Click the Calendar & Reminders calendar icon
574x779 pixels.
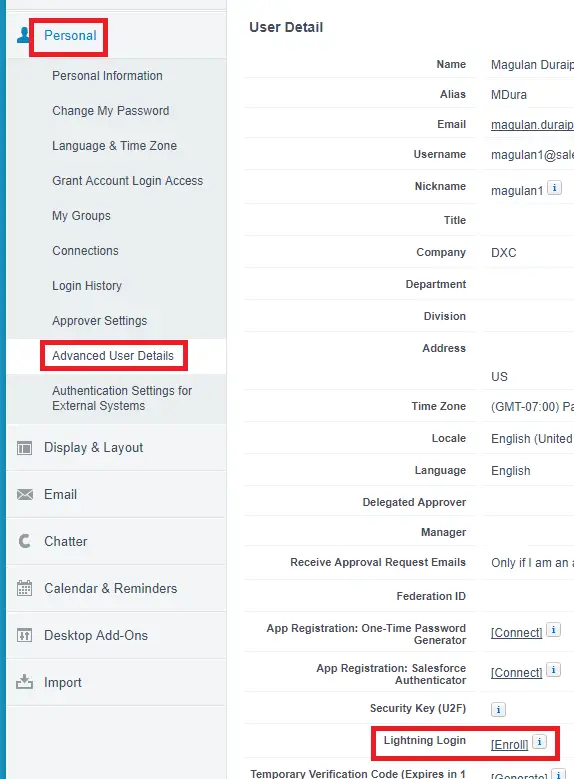coord(24,588)
